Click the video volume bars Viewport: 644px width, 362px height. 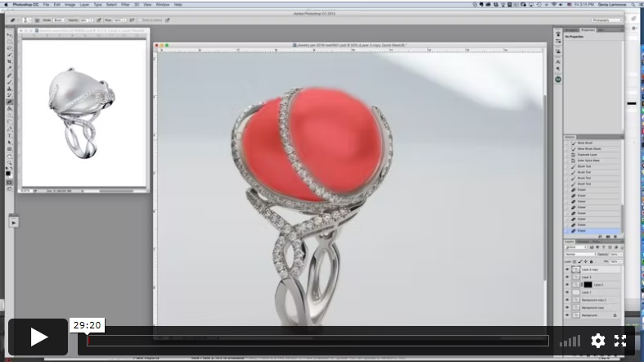click(x=570, y=341)
